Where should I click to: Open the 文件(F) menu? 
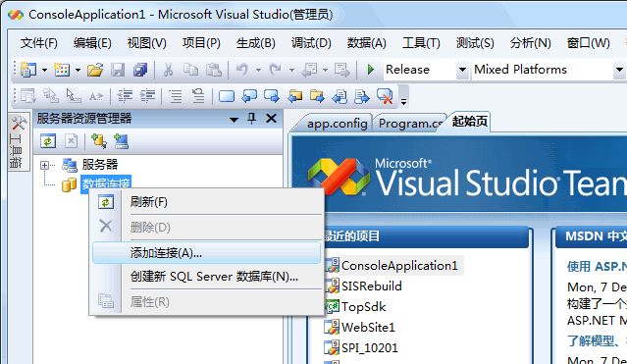[39, 43]
